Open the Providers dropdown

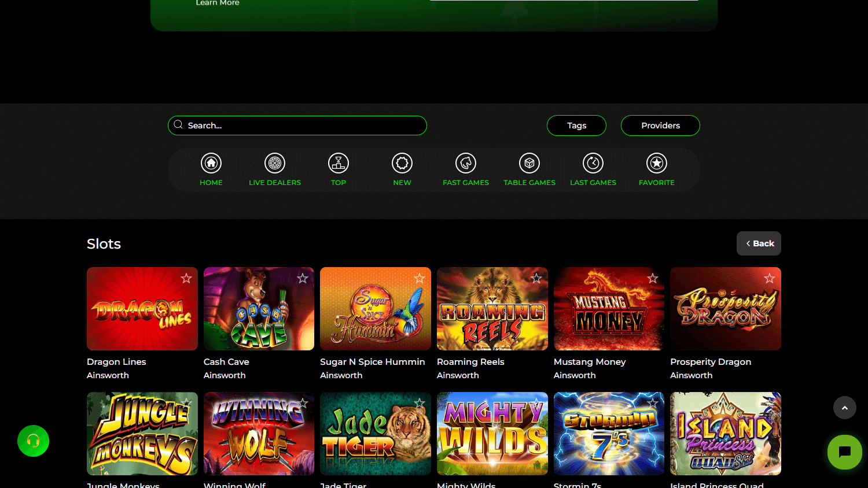point(660,125)
